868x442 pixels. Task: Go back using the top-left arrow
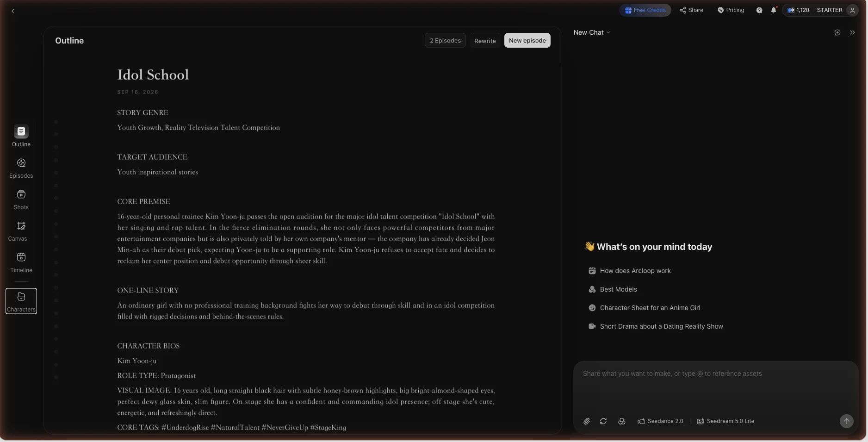coord(13,11)
